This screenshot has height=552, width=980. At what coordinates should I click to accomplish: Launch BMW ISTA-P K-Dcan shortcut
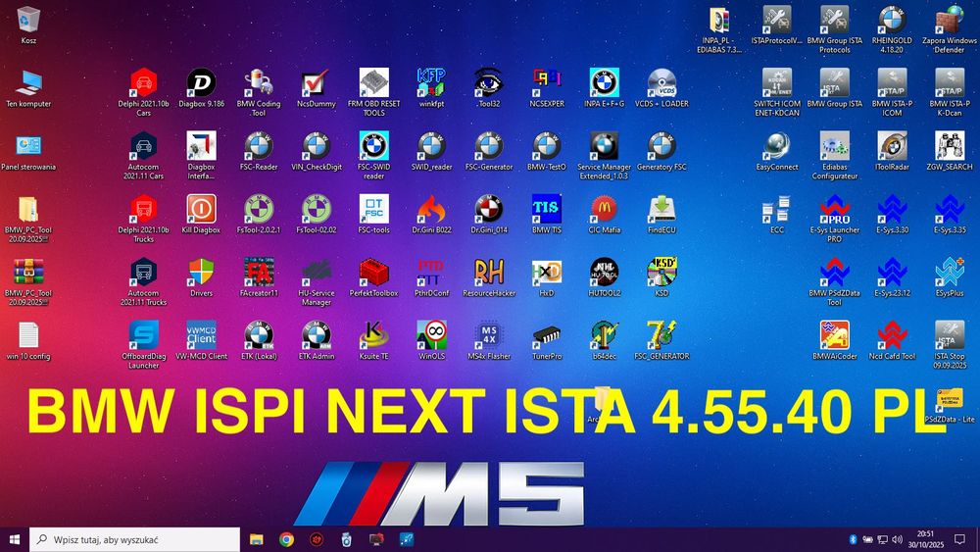[950, 82]
